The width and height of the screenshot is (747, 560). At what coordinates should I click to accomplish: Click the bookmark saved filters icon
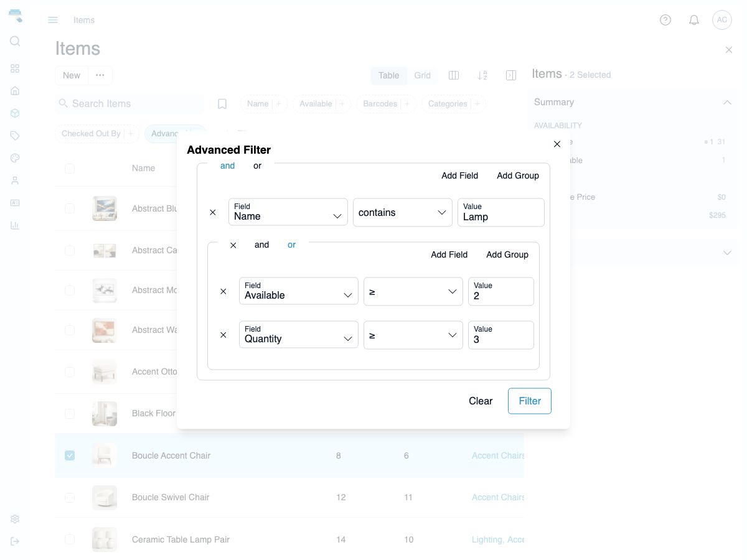tap(222, 104)
